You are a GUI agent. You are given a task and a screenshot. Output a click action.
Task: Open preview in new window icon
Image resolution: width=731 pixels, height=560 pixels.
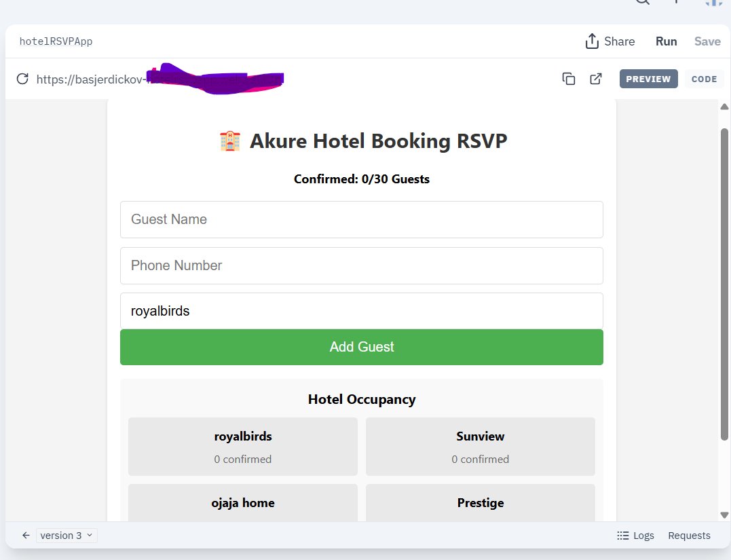click(596, 79)
